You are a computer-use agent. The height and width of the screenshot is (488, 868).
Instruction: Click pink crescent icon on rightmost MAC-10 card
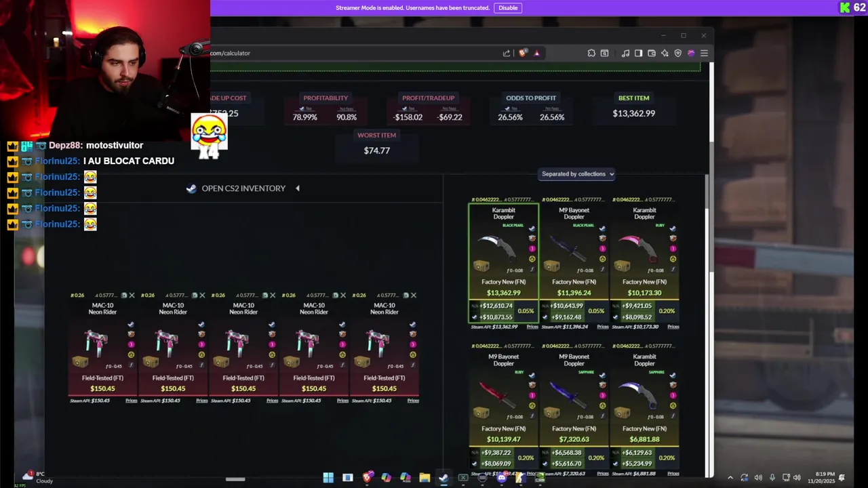412,344
